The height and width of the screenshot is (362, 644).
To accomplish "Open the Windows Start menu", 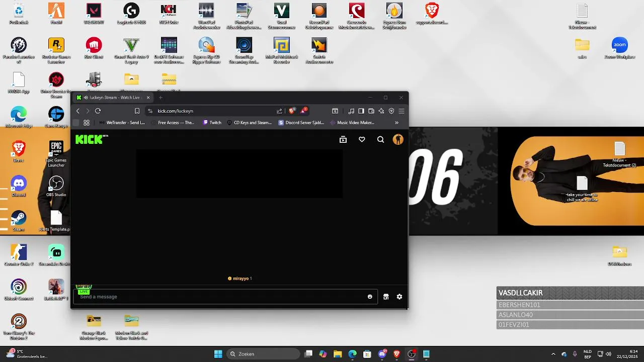I will [x=218, y=354].
